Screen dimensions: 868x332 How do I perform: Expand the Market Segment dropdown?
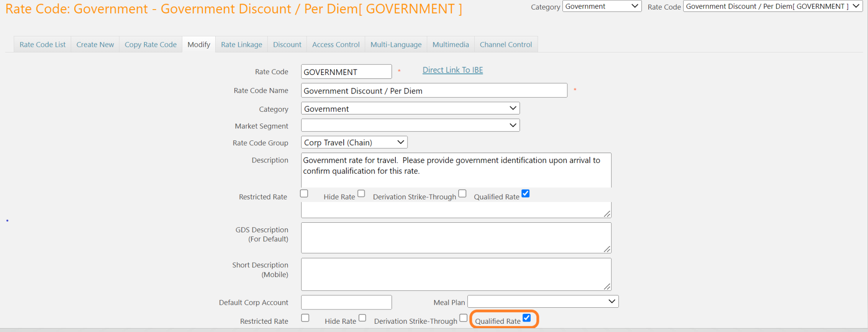click(x=410, y=125)
